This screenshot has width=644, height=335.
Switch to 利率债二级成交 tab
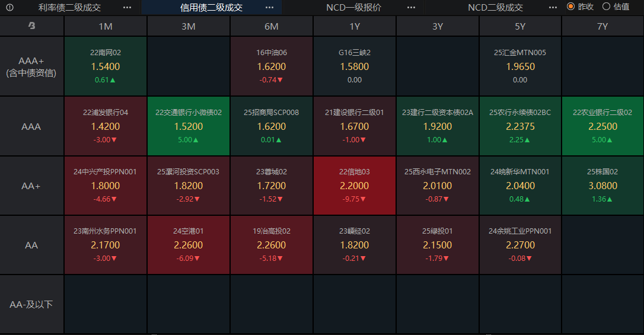pyautogui.click(x=69, y=7)
